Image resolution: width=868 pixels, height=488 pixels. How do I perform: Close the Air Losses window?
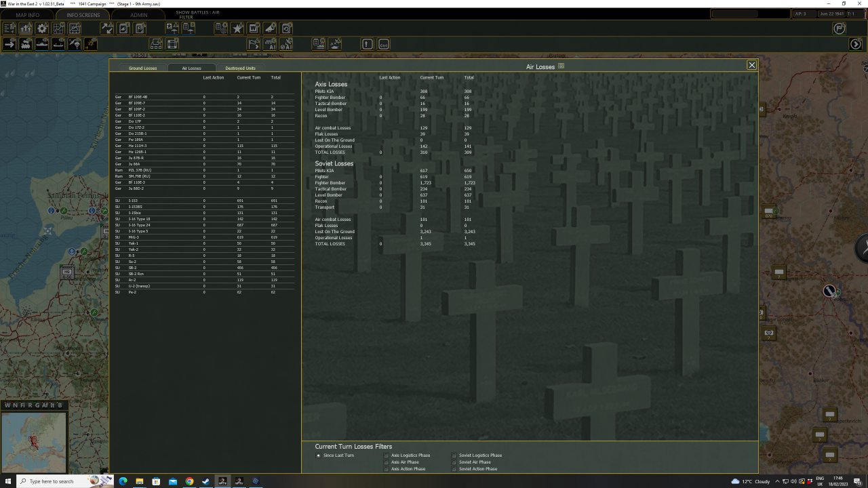pos(751,65)
